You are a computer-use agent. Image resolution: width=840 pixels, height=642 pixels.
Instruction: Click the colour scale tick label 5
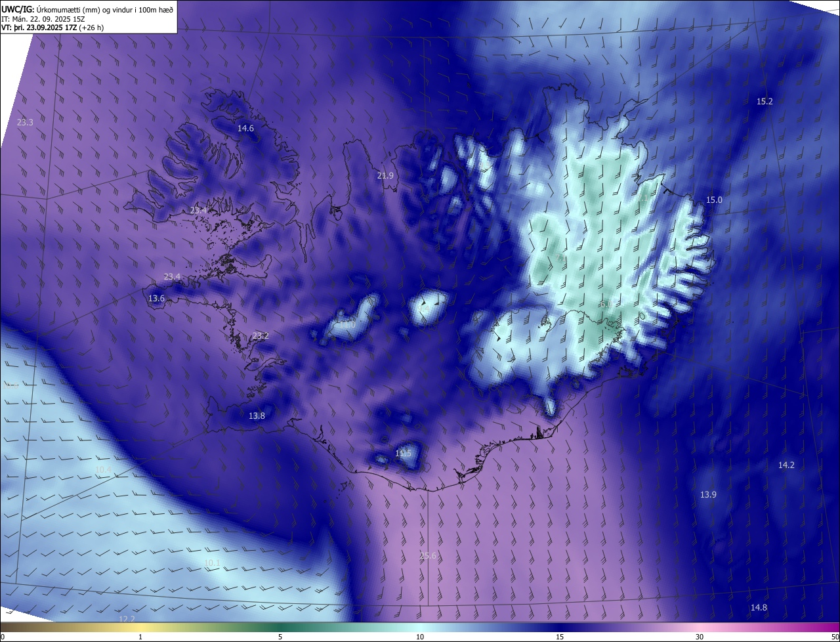280,637
